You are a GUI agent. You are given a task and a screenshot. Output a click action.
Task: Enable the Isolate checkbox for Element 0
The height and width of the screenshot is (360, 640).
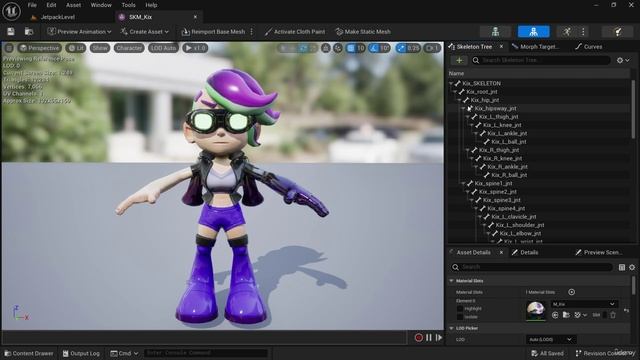[x=460, y=317]
